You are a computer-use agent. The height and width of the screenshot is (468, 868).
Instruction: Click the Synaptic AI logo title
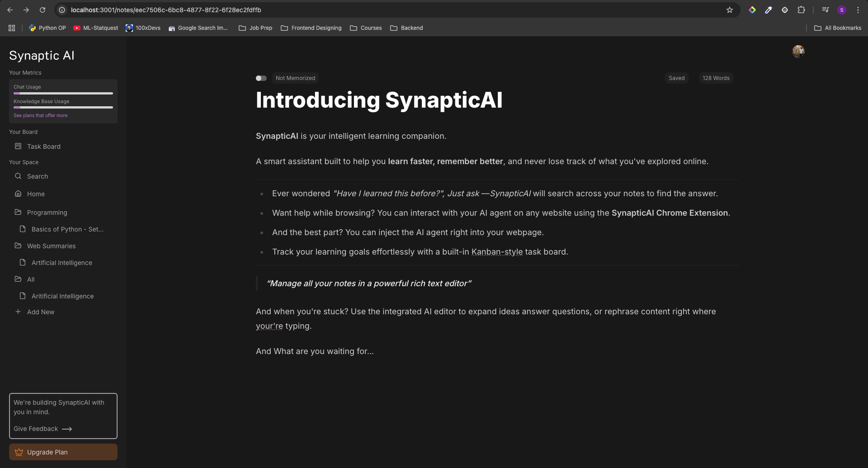42,56
